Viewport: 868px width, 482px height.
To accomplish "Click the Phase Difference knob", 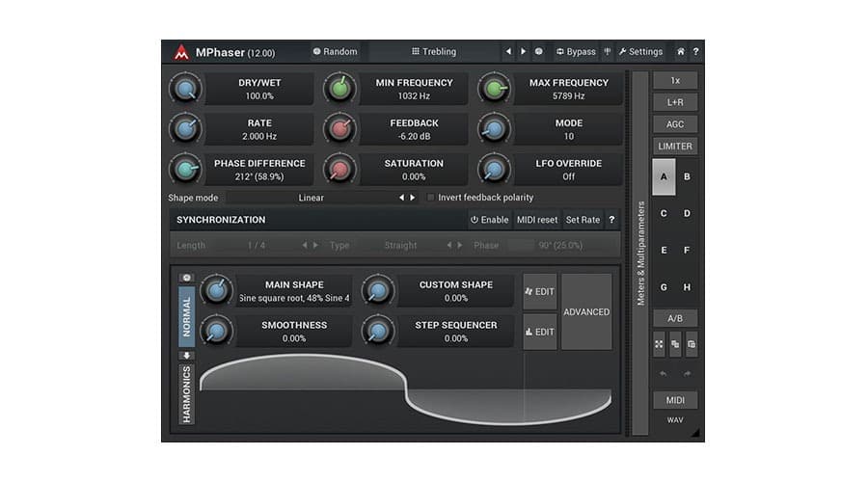I will coord(185,170).
